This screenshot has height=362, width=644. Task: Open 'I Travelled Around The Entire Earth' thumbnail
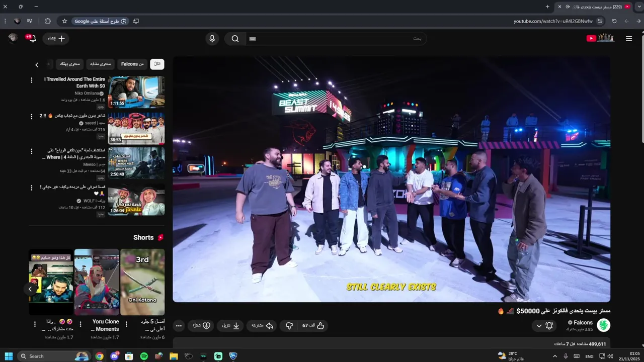tap(136, 92)
